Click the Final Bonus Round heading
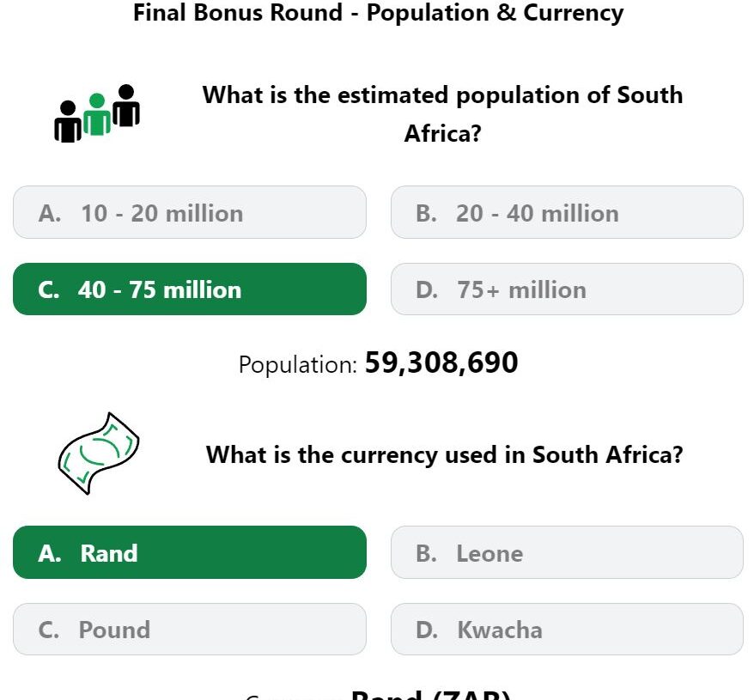This screenshot has height=700, width=754. (378, 13)
